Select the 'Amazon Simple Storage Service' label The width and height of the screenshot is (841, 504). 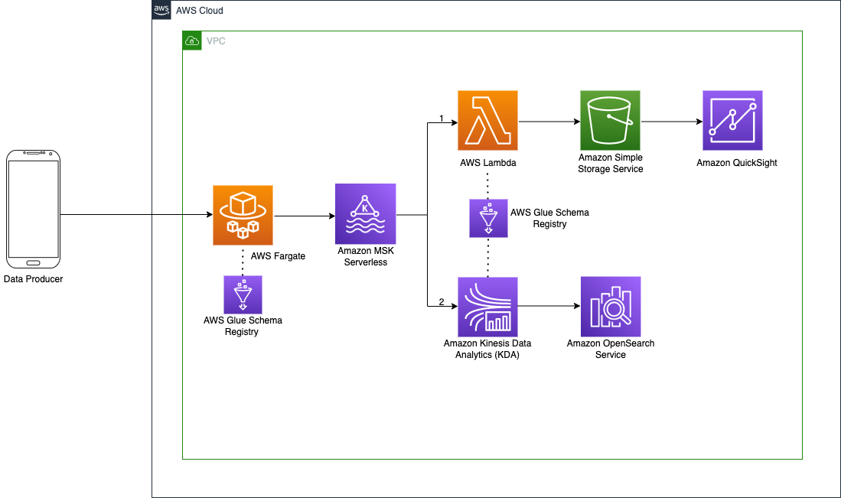pos(611,163)
